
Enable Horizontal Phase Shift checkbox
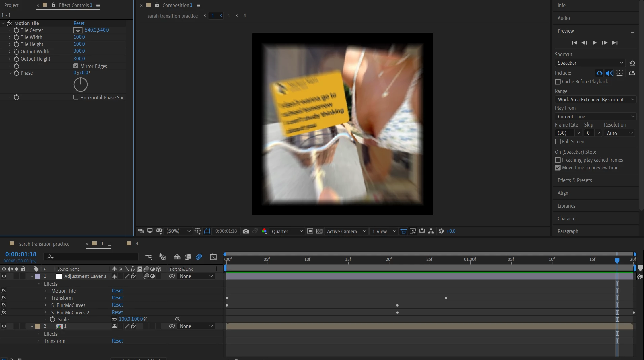tap(76, 97)
